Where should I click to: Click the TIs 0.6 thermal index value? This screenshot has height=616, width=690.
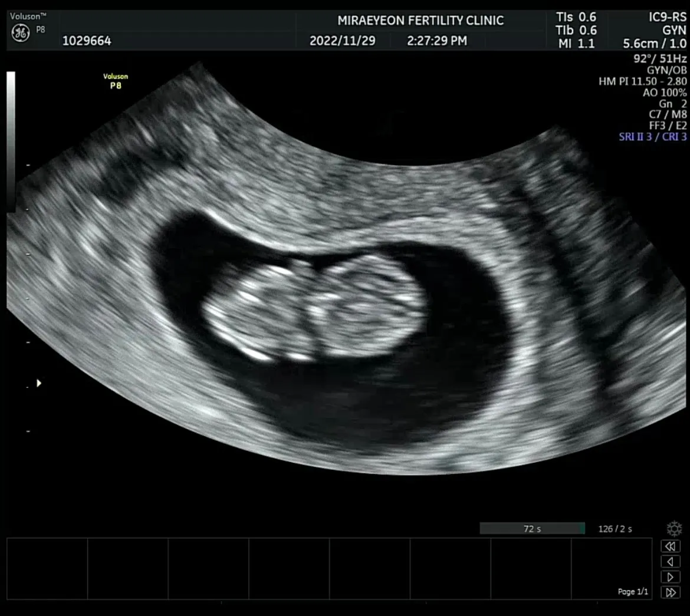click(x=576, y=17)
